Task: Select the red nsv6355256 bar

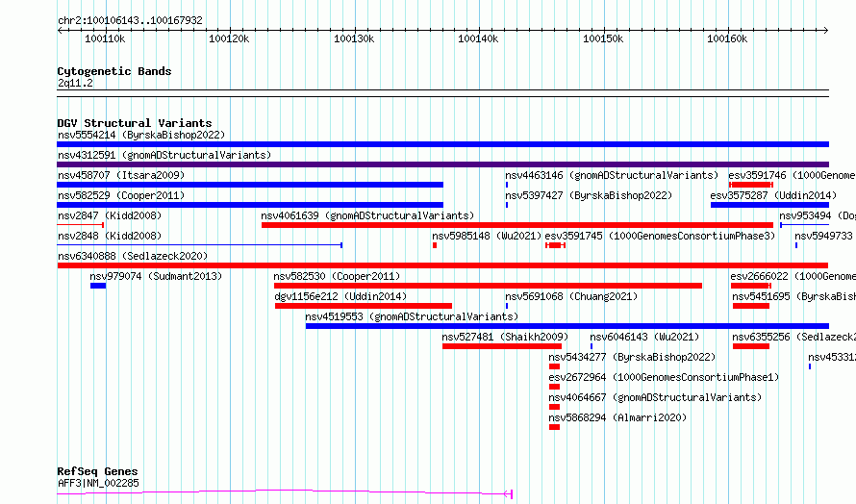Action: pos(751,346)
